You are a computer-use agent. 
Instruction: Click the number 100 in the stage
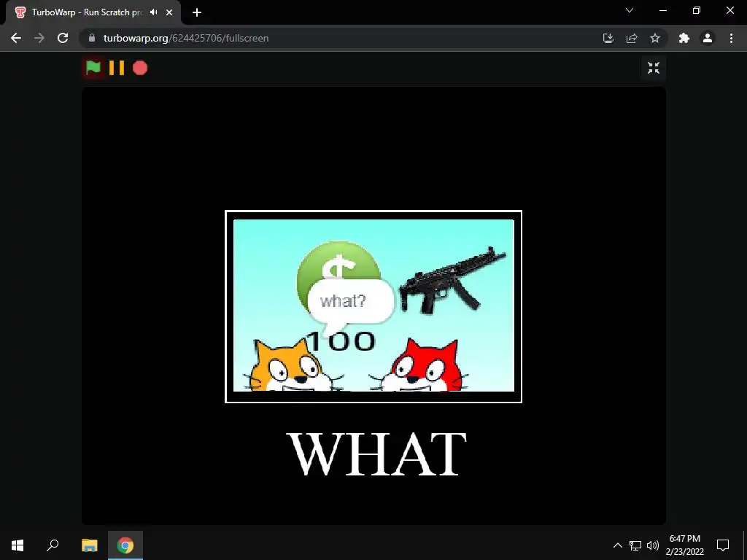click(341, 341)
